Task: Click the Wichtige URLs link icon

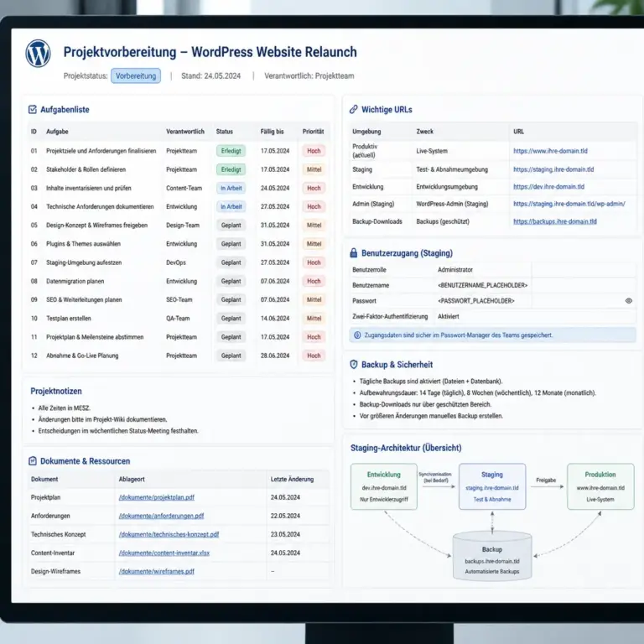Action: (353, 109)
